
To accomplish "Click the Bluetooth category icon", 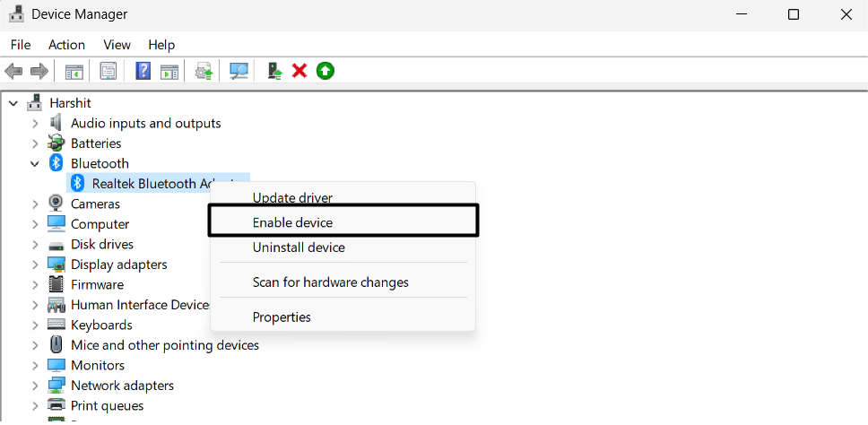I will [56, 163].
